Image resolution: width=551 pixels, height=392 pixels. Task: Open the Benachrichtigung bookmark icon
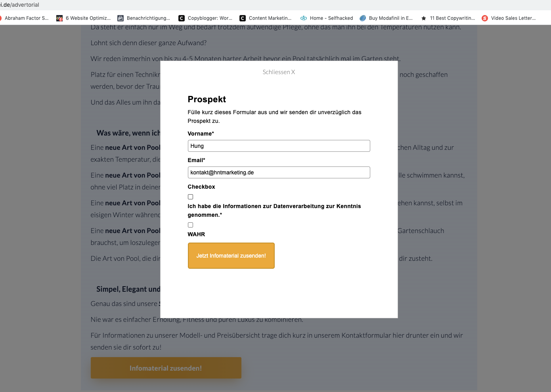pos(121,18)
